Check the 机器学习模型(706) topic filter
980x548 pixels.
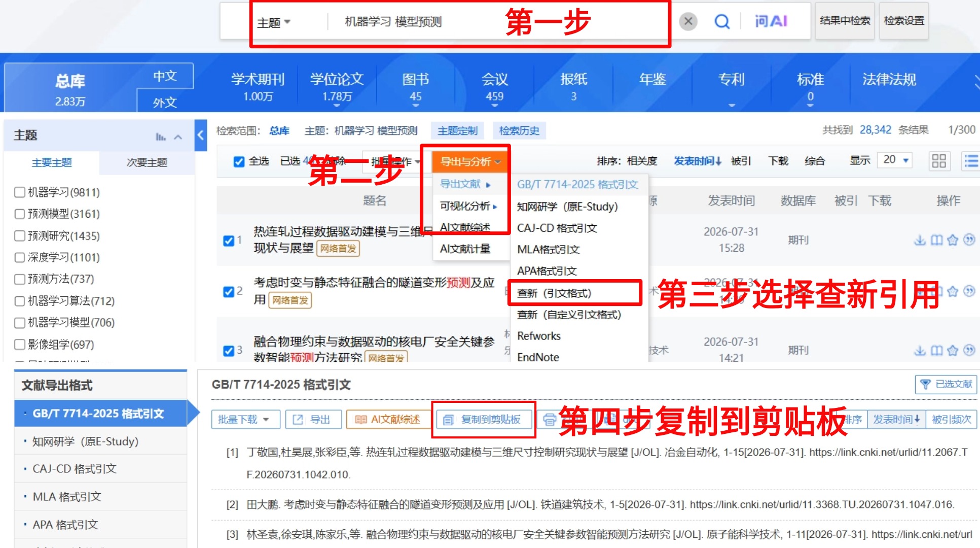click(20, 323)
